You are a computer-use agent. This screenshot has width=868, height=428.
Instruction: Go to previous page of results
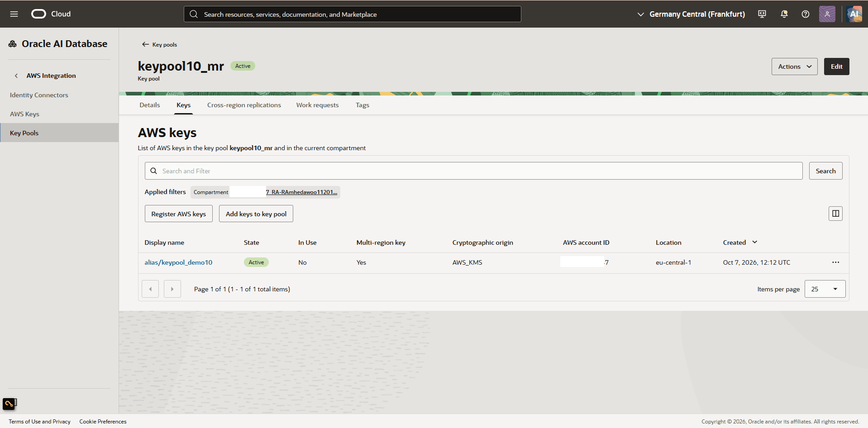[150, 289]
